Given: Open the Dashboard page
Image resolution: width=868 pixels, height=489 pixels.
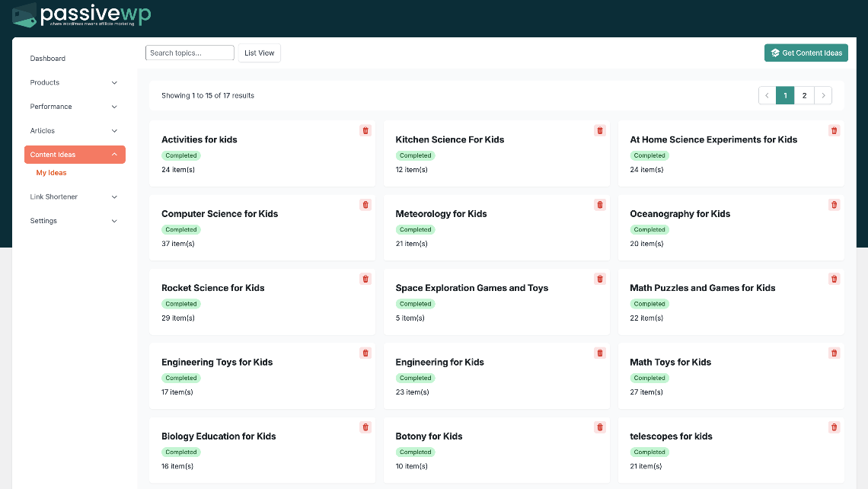Looking at the screenshot, I should pos(48,59).
